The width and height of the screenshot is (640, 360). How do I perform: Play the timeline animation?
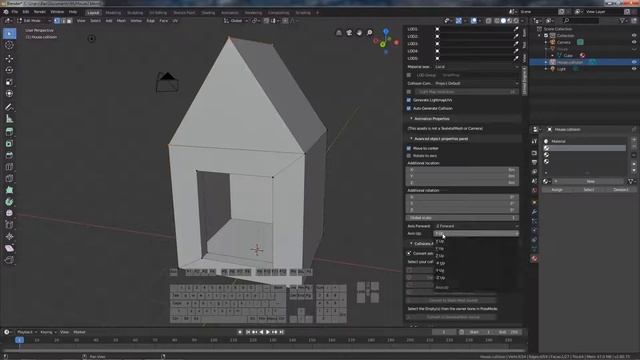pos(268,332)
